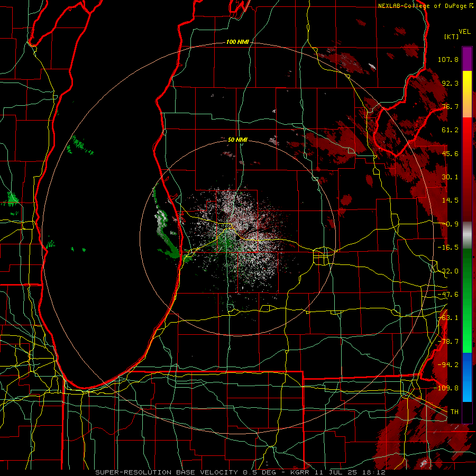Click the -63.1 legend value
476x476 pixels.
pyautogui.click(x=448, y=318)
